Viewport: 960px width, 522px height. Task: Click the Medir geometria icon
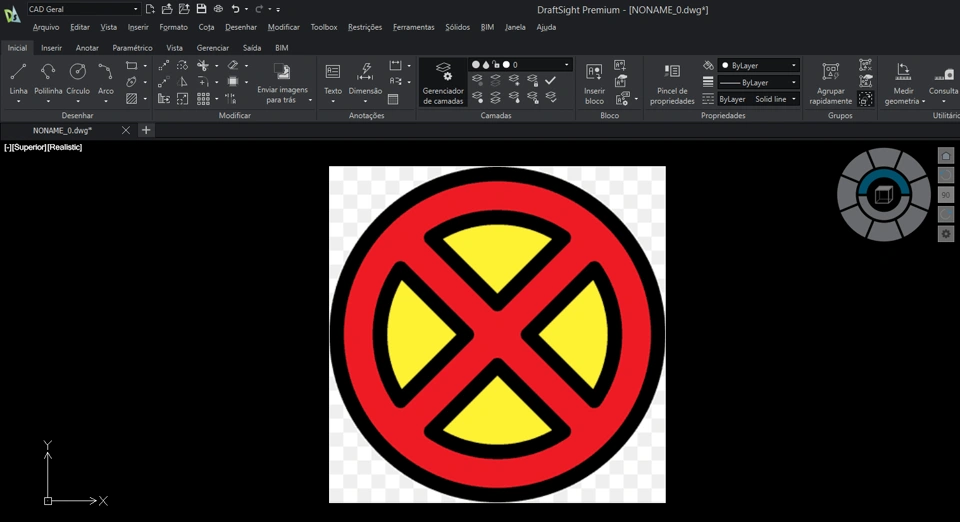pyautogui.click(x=903, y=72)
